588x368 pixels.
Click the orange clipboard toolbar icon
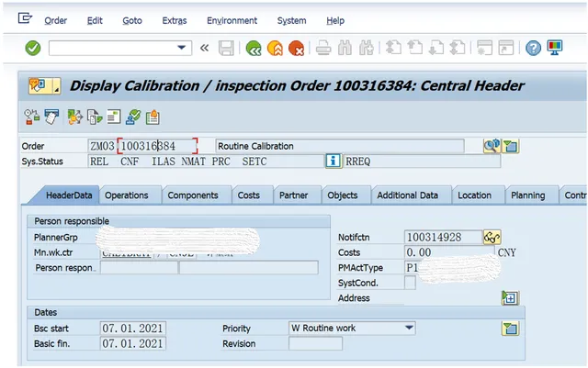tap(153, 117)
